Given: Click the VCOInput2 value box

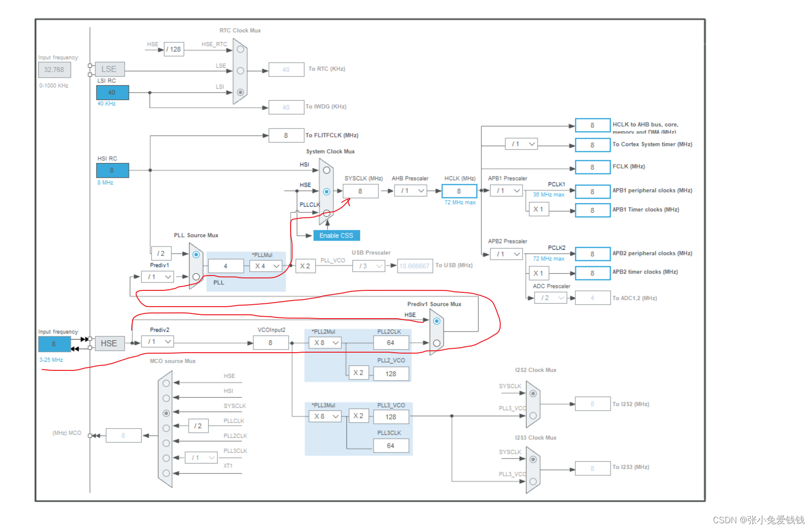Looking at the screenshot, I should [x=271, y=343].
